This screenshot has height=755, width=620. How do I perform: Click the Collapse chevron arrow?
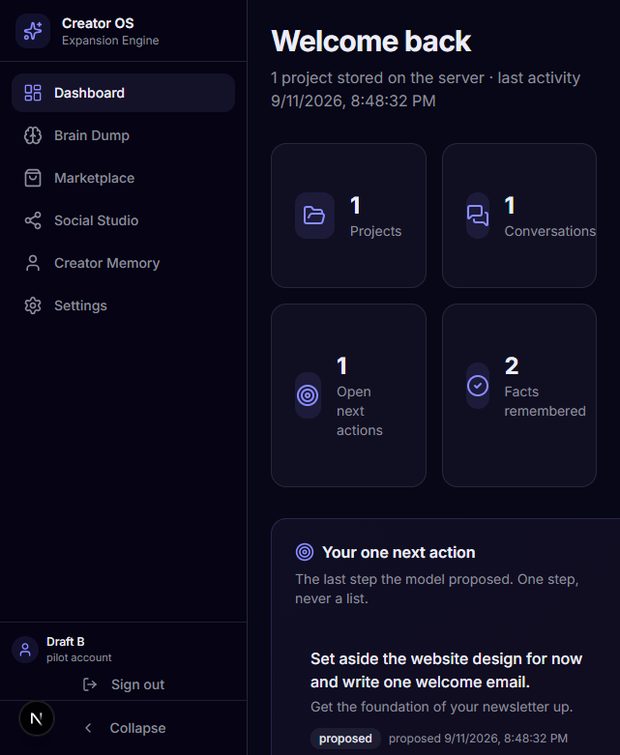click(88, 728)
